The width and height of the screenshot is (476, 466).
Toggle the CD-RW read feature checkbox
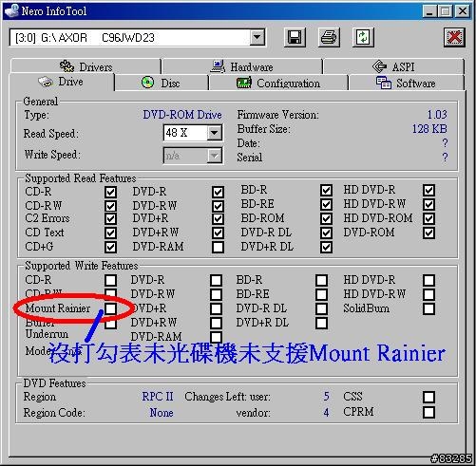[110, 206]
